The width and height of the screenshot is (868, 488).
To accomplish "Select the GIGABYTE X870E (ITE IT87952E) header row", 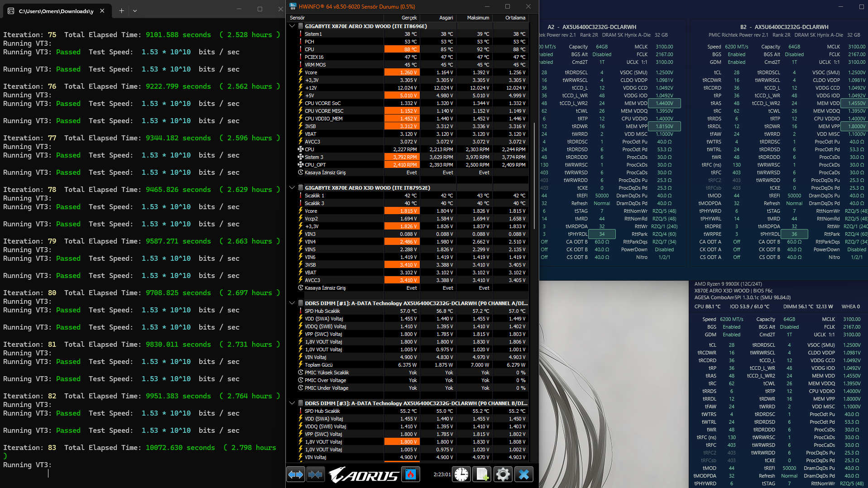I will [x=408, y=188].
